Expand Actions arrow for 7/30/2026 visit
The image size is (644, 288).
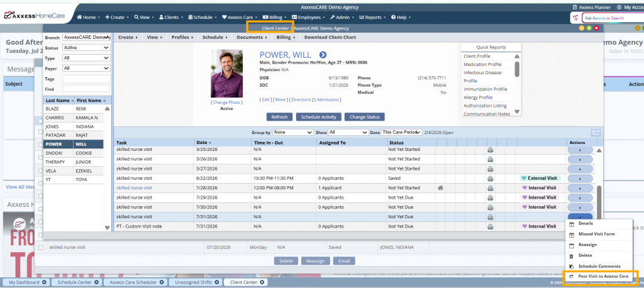[x=580, y=207]
